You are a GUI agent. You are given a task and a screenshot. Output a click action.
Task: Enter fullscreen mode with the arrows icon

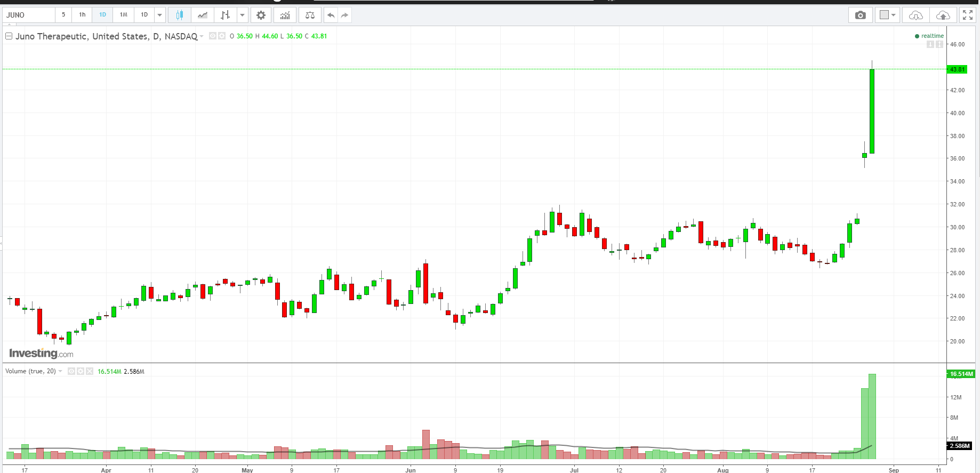point(968,15)
